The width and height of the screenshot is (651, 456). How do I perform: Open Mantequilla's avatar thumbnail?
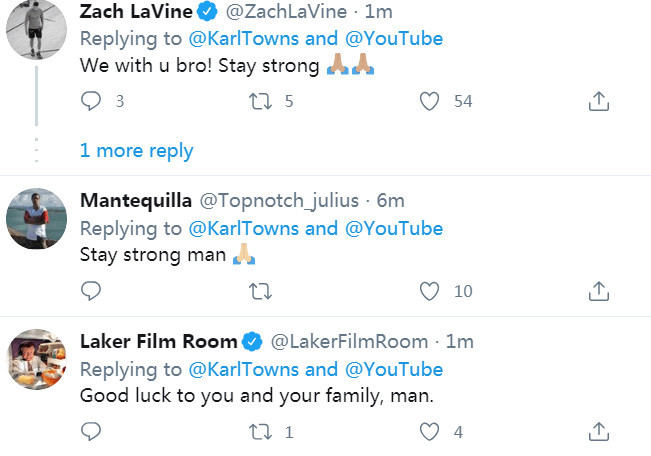pyautogui.click(x=37, y=218)
